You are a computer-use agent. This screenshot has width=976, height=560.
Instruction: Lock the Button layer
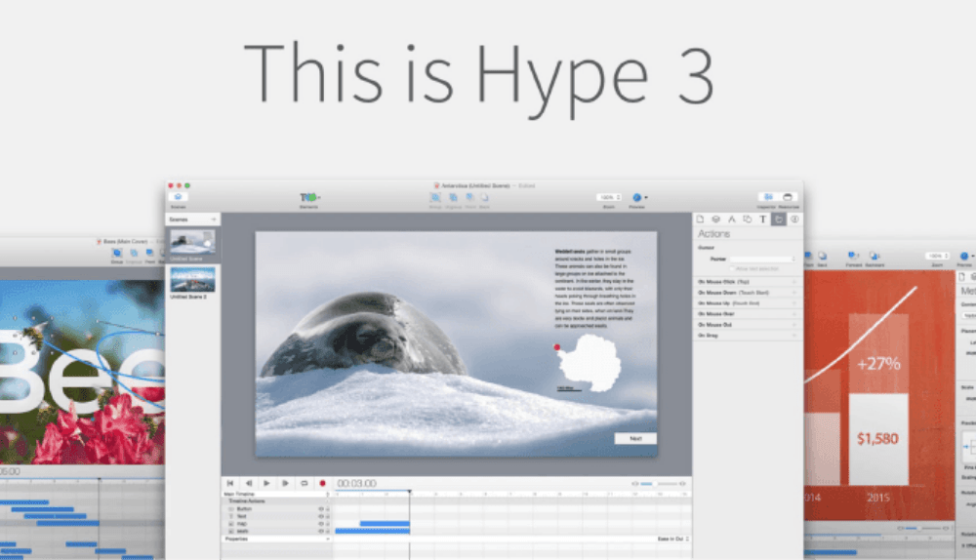[x=327, y=509]
